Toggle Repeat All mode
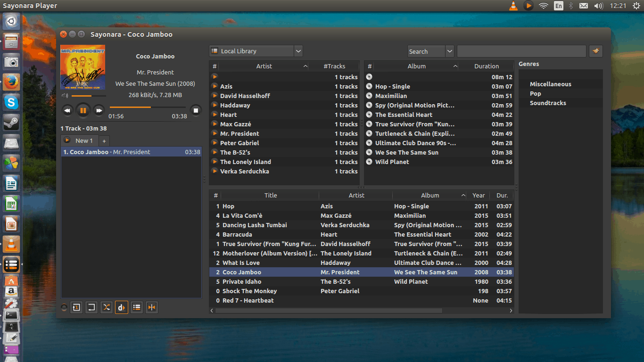This screenshot has height=362, width=644. [91, 307]
